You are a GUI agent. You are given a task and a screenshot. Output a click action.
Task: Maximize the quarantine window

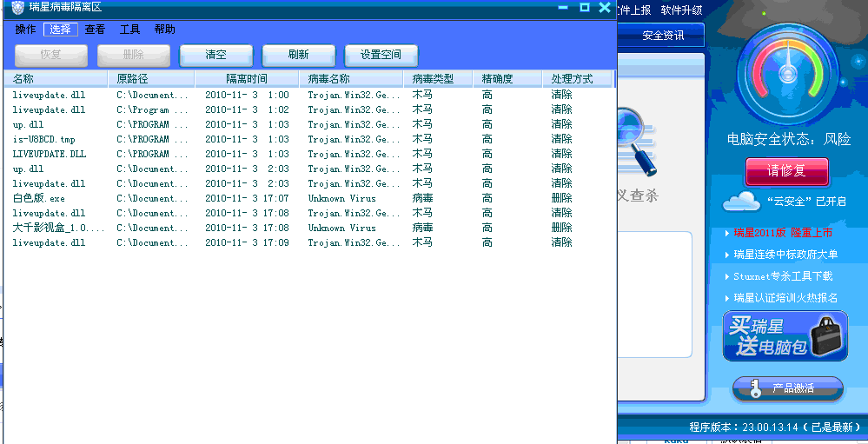585,7
